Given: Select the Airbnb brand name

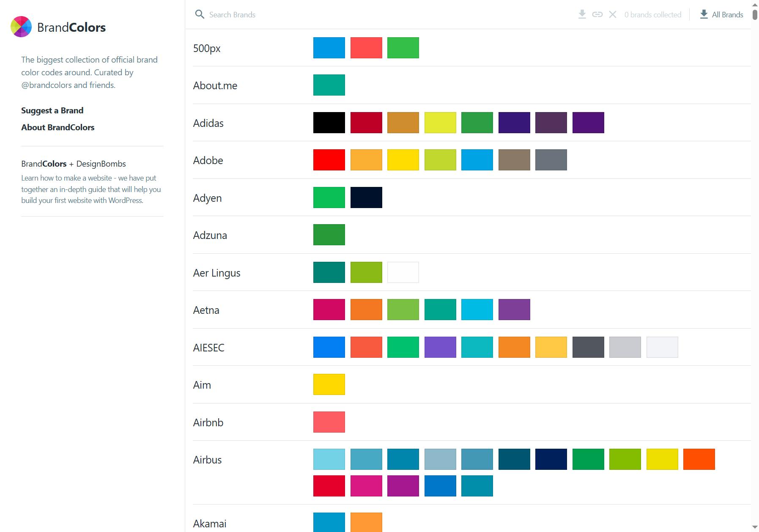Looking at the screenshot, I should coord(208,422).
